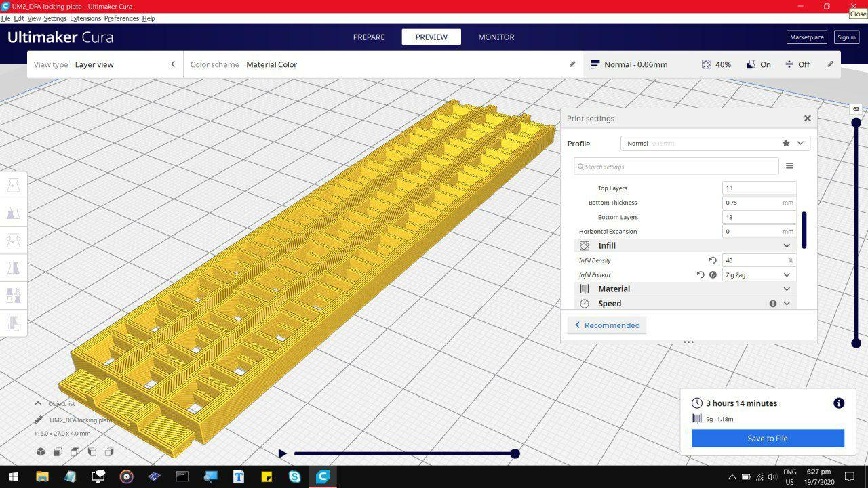Open the Help menu

point(149,18)
